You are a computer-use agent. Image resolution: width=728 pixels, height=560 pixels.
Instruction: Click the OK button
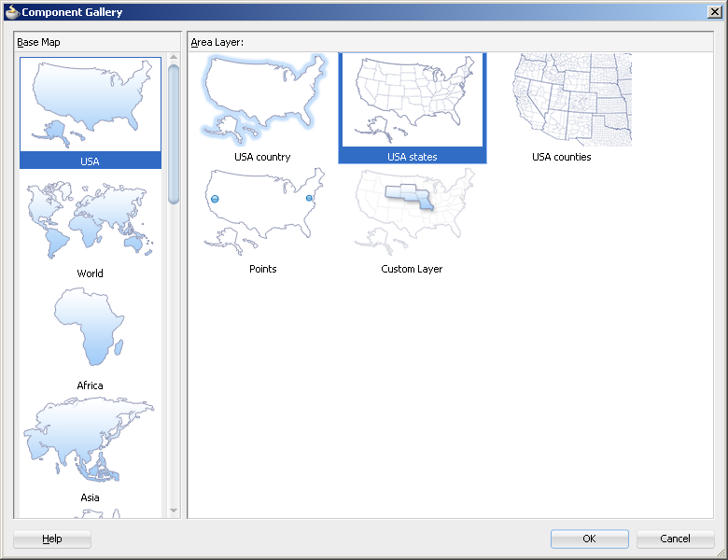tap(589, 539)
